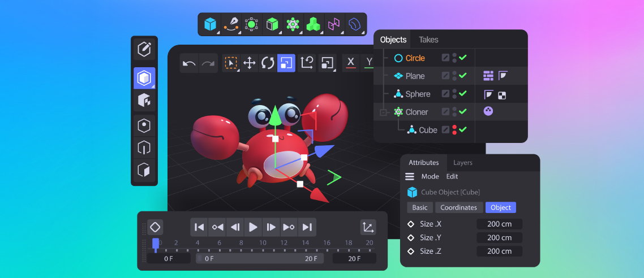Record a keyframe with diamond button
Viewport: 644px width, 278px height.
pyautogui.click(x=155, y=227)
